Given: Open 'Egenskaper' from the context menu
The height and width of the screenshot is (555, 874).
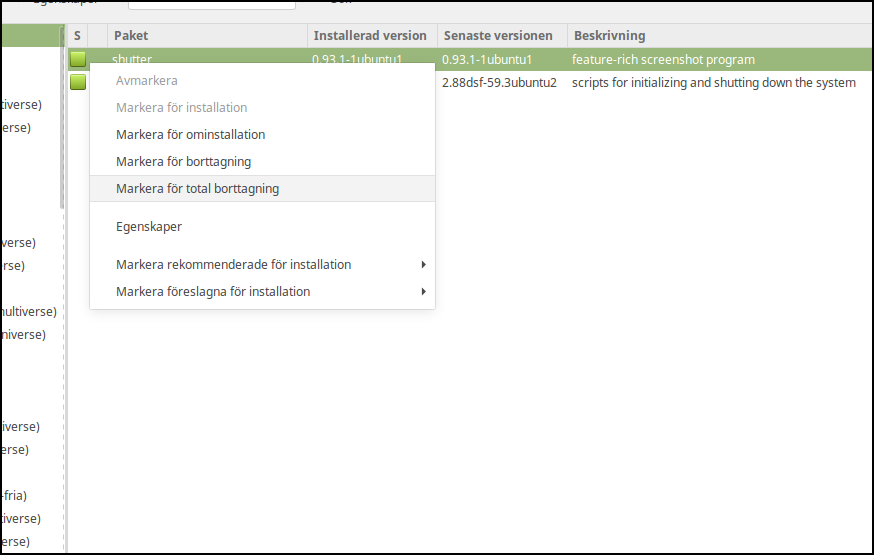Looking at the screenshot, I should [x=148, y=226].
